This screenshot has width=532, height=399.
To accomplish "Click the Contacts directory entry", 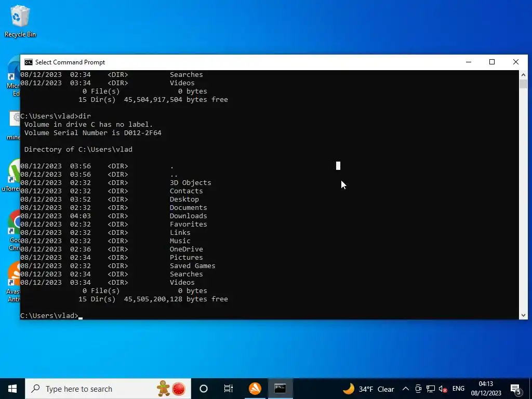I will click(187, 191).
